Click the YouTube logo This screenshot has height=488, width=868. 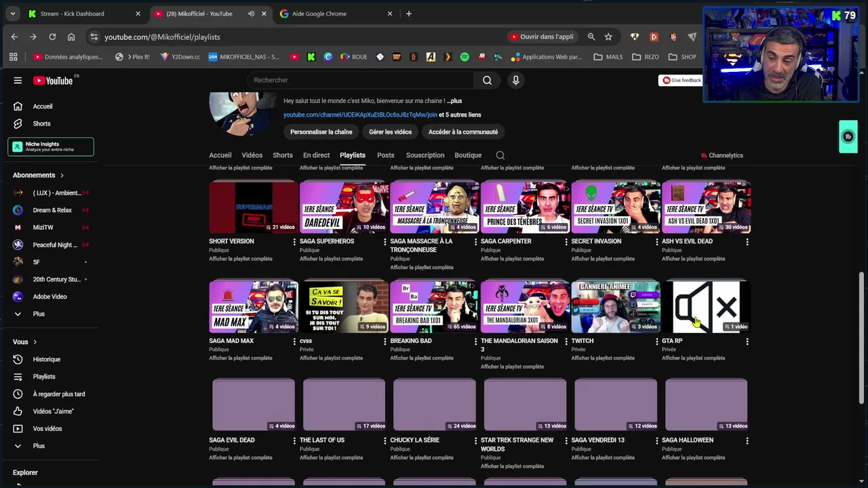pos(53,81)
